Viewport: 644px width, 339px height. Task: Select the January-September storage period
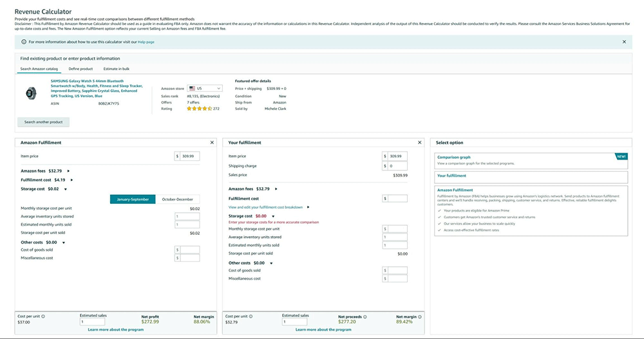(132, 199)
